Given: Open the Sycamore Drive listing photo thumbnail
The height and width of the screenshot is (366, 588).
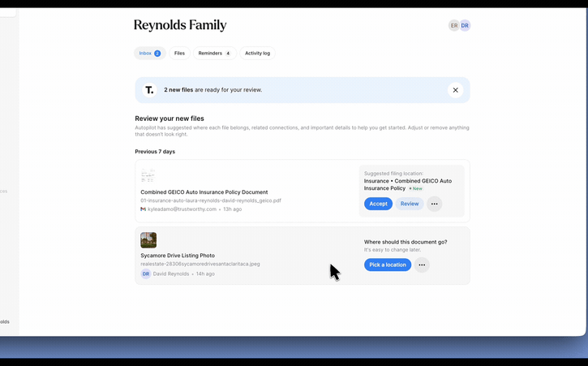Looking at the screenshot, I should pyautogui.click(x=148, y=240).
